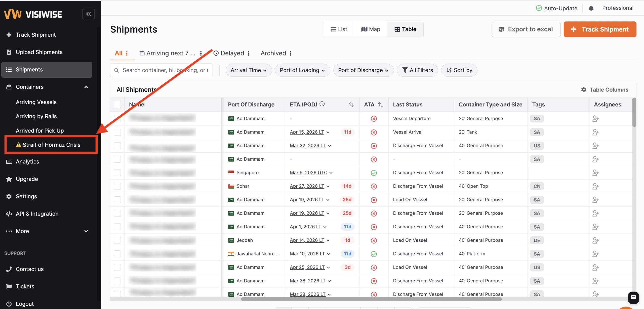Screen dimensions: 644x309
Task: Click the ETA (POD) info icon
Action: pos(322,104)
